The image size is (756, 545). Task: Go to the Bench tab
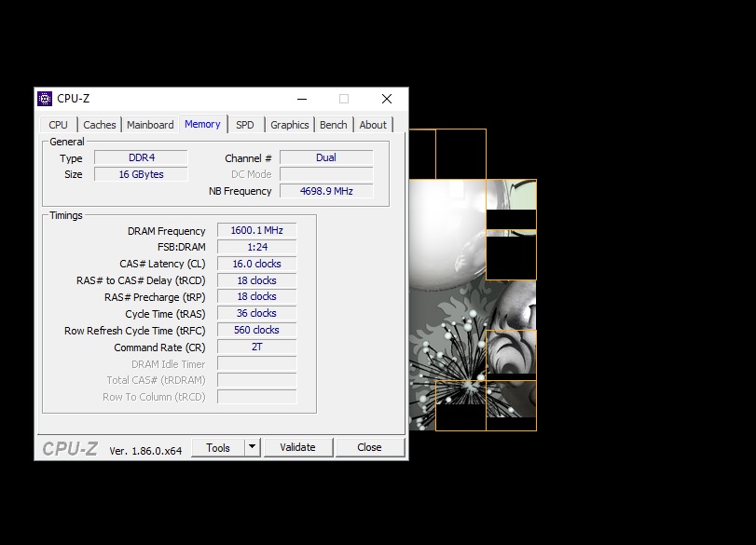click(333, 125)
